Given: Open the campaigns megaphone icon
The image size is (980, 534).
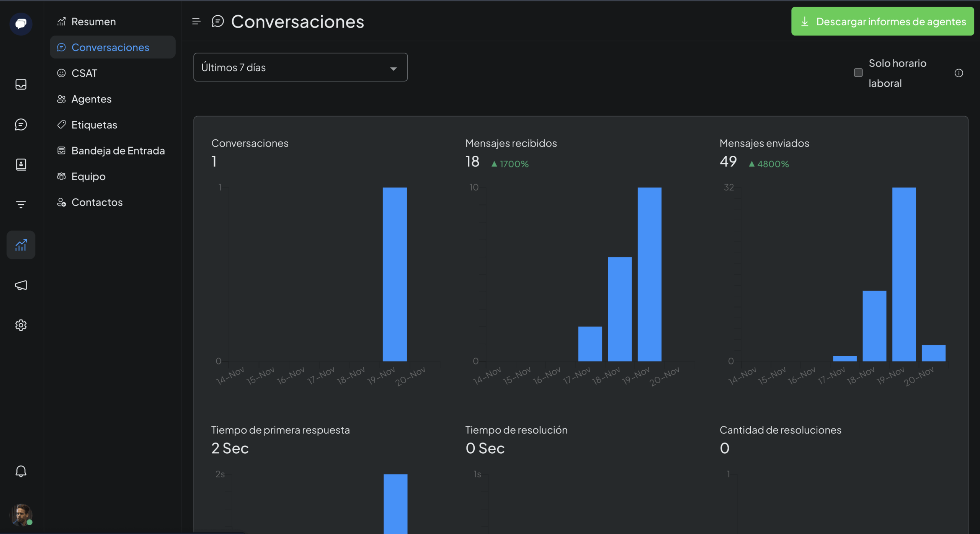Looking at the screenshot, I should 21,285.
